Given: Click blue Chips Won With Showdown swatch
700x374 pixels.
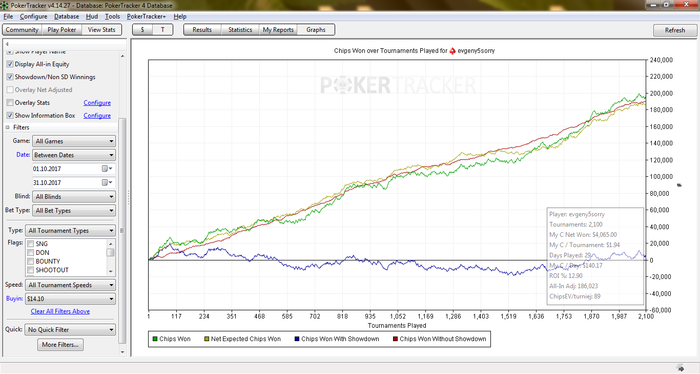Looking at the screenshot, I should (297, 339).
